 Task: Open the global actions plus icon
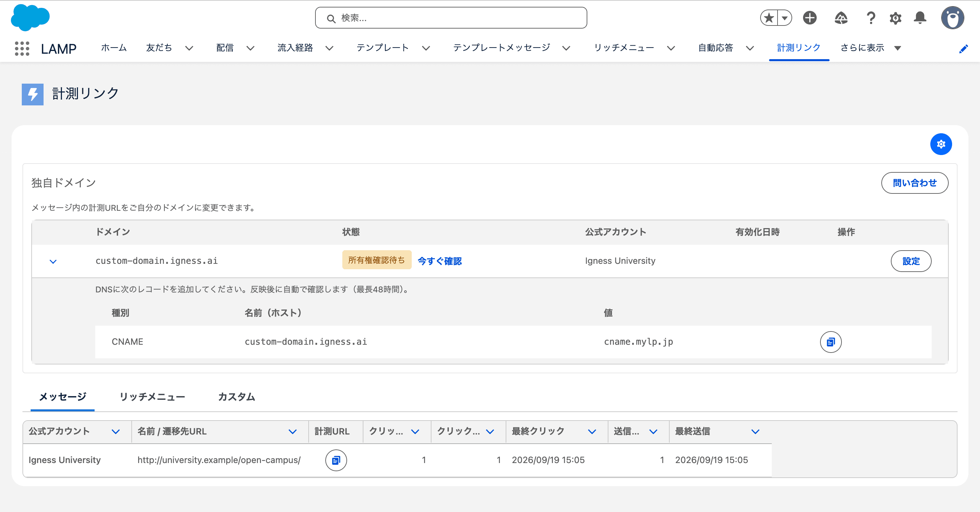tap(810, 18)
